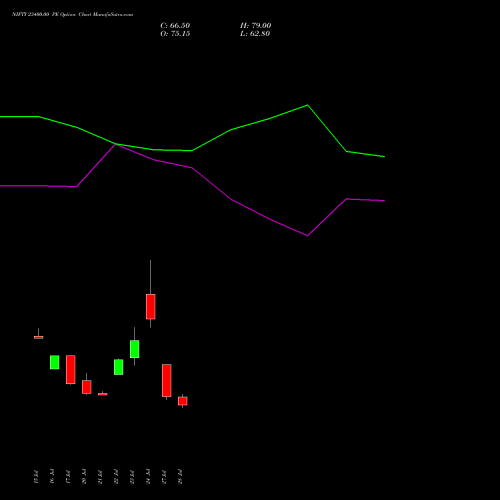The height and width of the screenshot is (500, 500).
Task: Select the 27 Jul date label
Action: [x=164, y=477]
